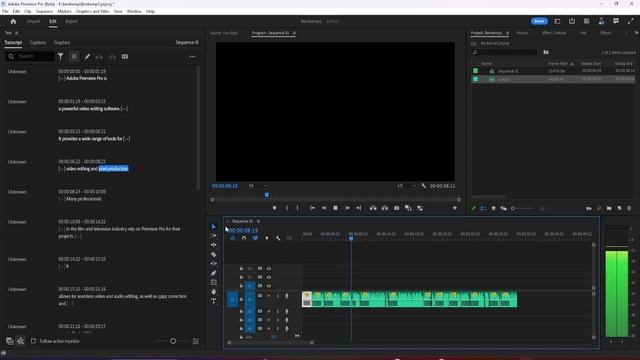Toggle Follow active monitor checkbox
The height and width of the screenshot is (360, 640).
tap(33, 341)
